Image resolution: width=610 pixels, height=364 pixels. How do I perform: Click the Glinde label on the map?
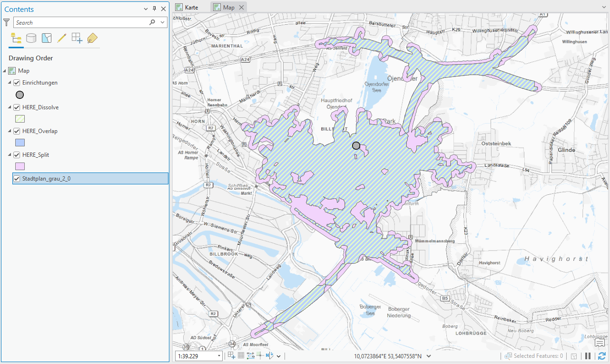566,150
